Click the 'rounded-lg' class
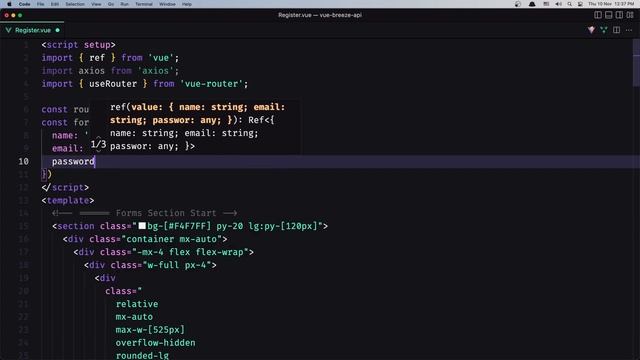 click(x=142, y=356)
